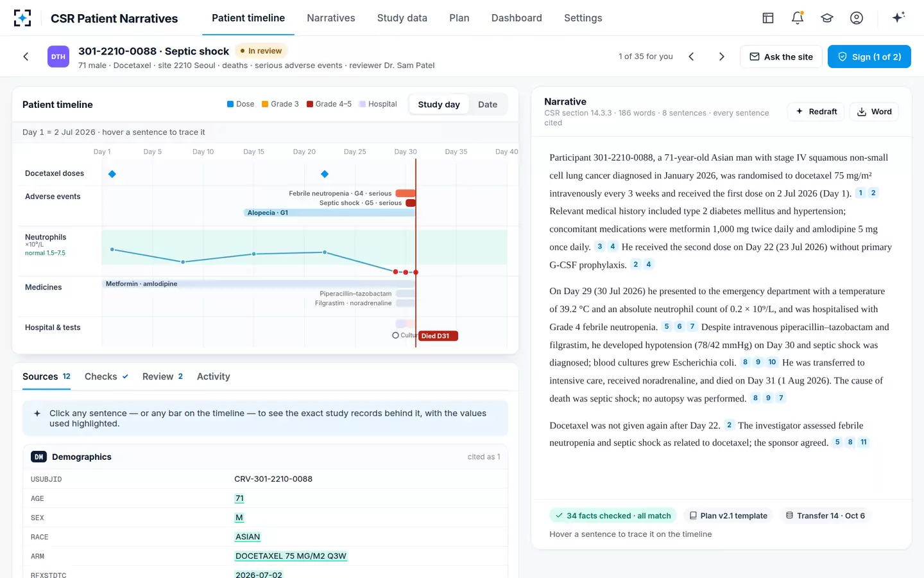The width and height of the screenshot is (924, 578).
Task: Click the Metformin amlodipine medicine bar
Action: [x=259, y=284]
